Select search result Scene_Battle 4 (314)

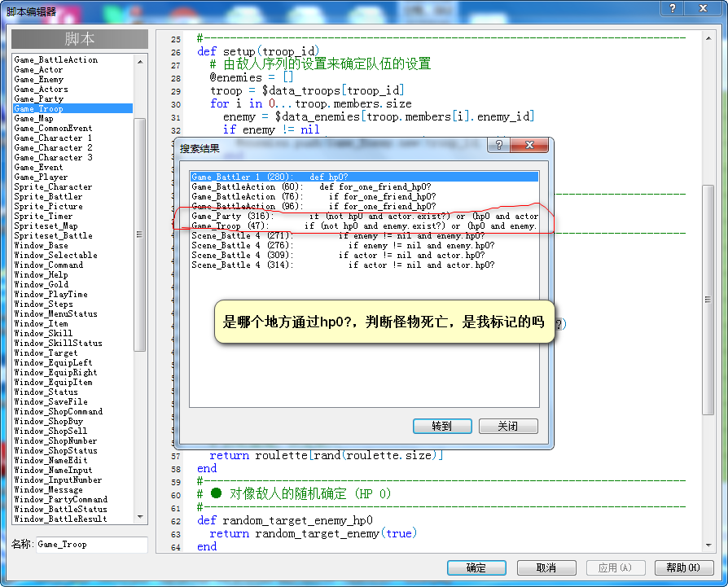click(365, 265)
